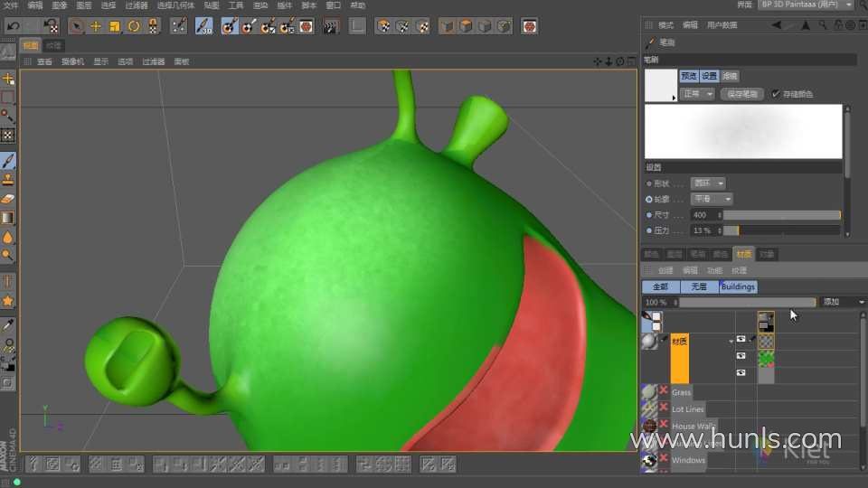868x488 pixels.
Task: Open the 形状 shape dropdown
Action: 708,183
